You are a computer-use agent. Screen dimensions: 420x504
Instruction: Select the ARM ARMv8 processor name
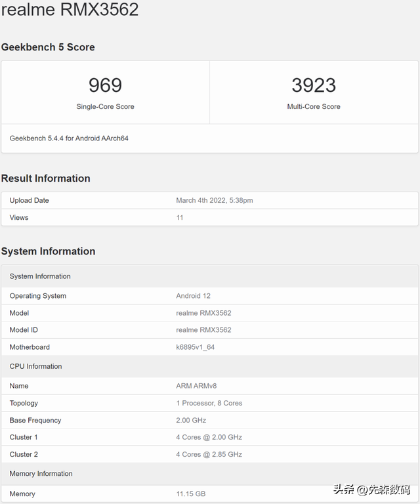click(x=196, y=386)
